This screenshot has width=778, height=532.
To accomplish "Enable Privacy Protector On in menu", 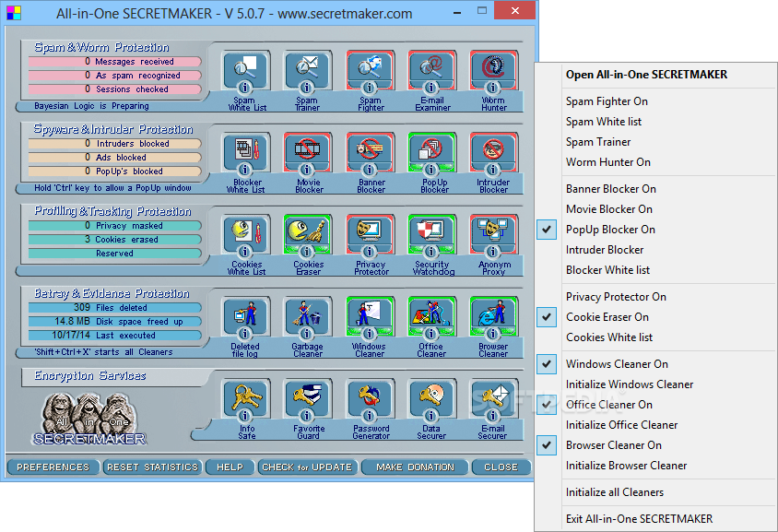I will click(655, 297).
